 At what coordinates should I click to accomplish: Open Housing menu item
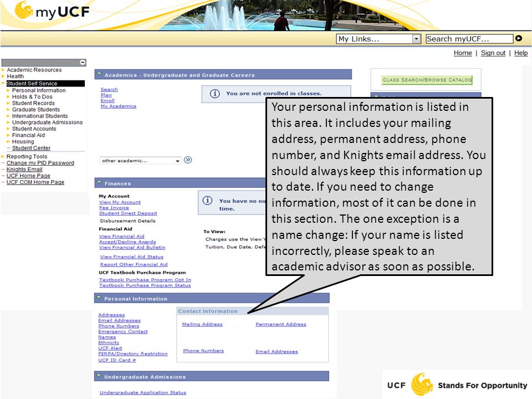point(23,141)
